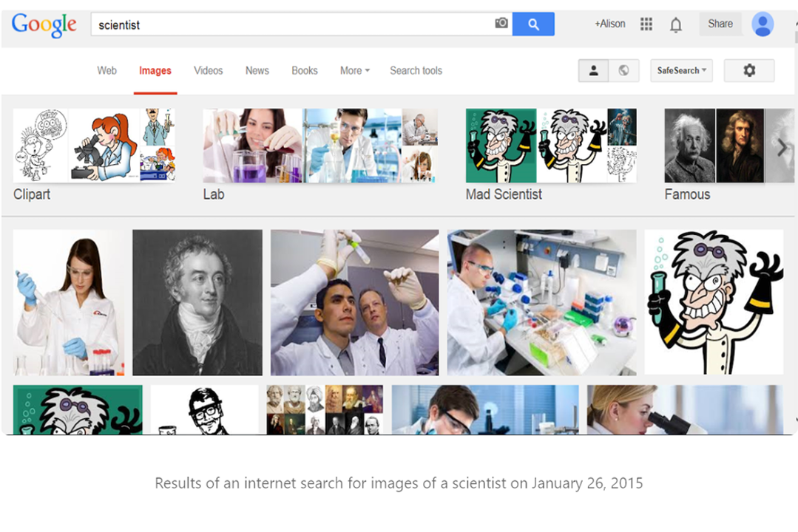Click the +Alison profile link

click(609, 24)
